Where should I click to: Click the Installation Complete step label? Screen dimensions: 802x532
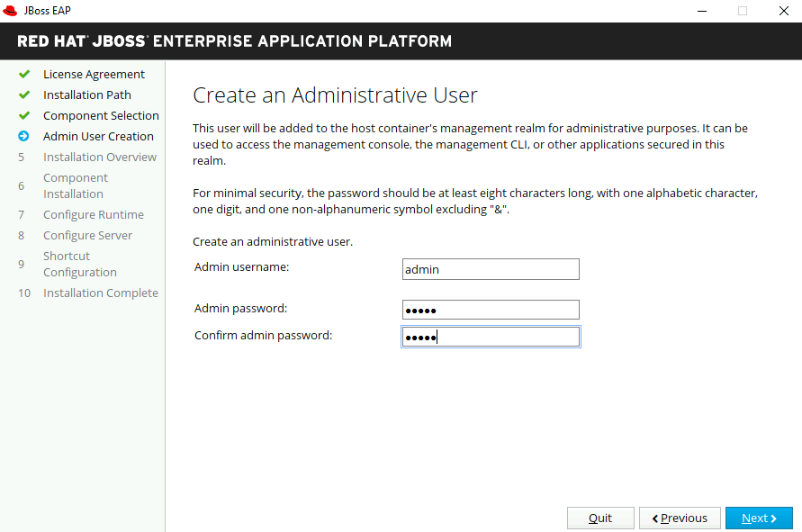tap(100, 293)
